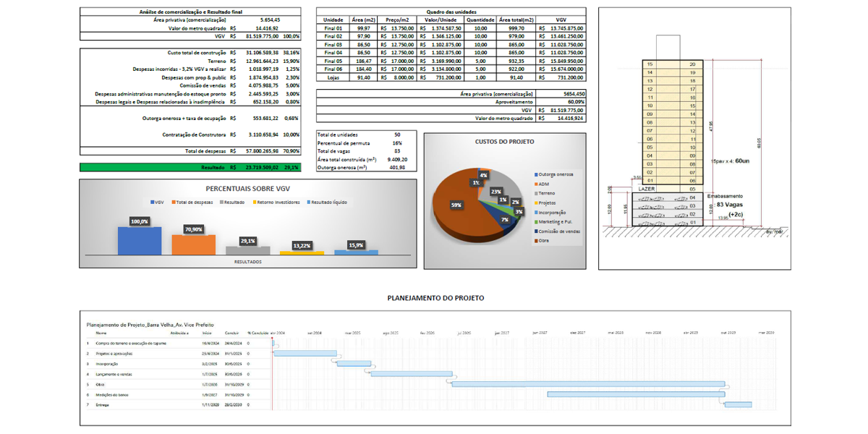Click the LAZER floor in building section
868x434 pixels.
click(648, 188)
